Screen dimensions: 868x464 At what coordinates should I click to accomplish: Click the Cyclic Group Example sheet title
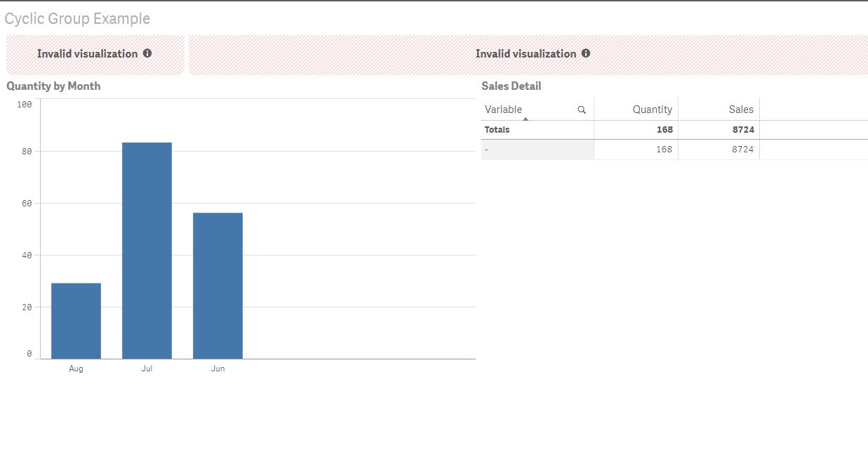click(x=77, y=19)
